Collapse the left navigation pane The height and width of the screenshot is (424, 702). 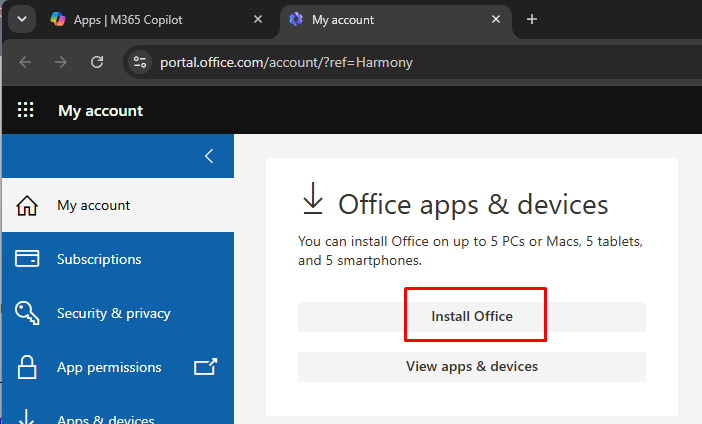click(209, 156)
